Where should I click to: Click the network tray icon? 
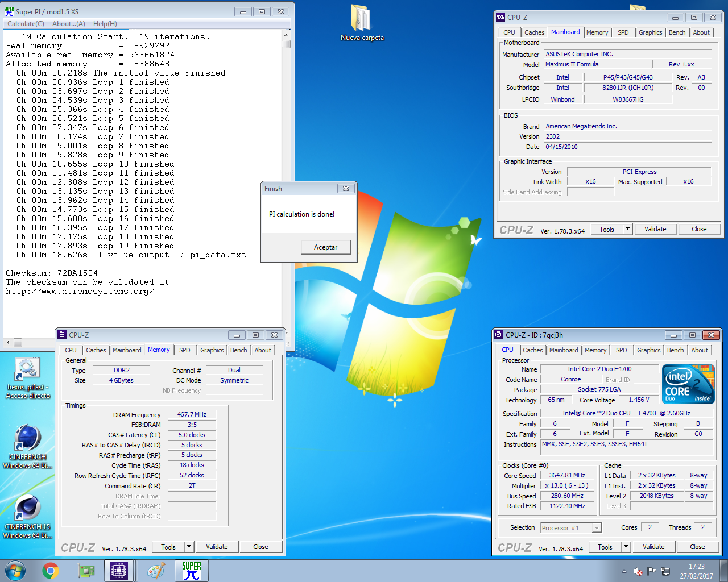coord(665,571)
